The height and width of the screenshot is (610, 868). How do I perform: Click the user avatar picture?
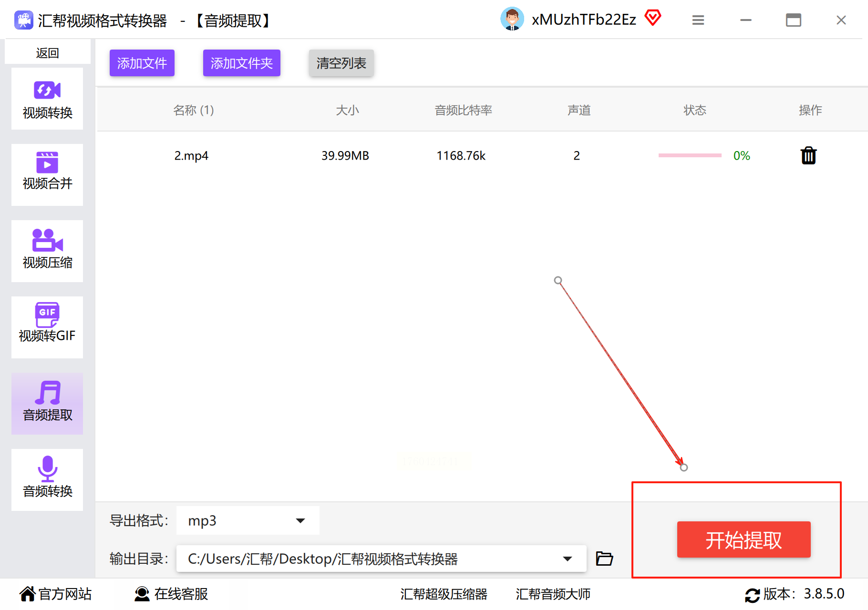[512, 19]
